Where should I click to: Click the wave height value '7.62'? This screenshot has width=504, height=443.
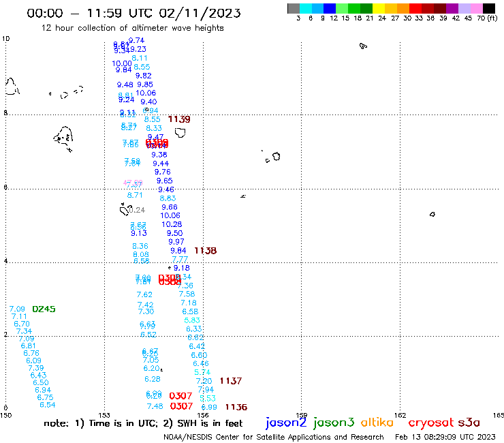(x=144, y=294)
